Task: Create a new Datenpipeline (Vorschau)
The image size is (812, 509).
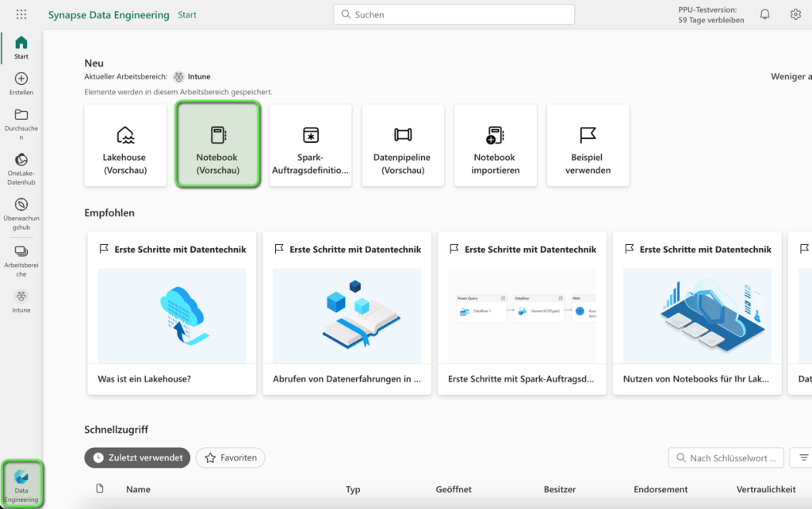Action: [403, 146]
